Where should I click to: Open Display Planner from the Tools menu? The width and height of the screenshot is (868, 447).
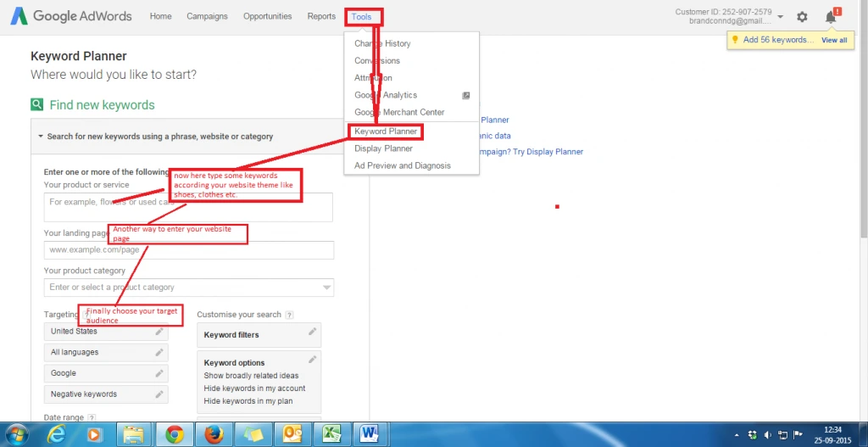click(x=384, y=148)
